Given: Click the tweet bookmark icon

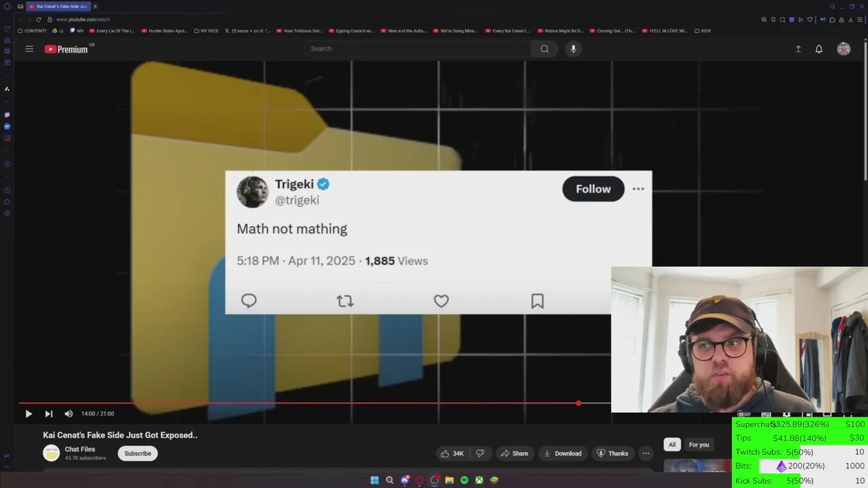Looking at the screenshot, I should tap(538, 301).
